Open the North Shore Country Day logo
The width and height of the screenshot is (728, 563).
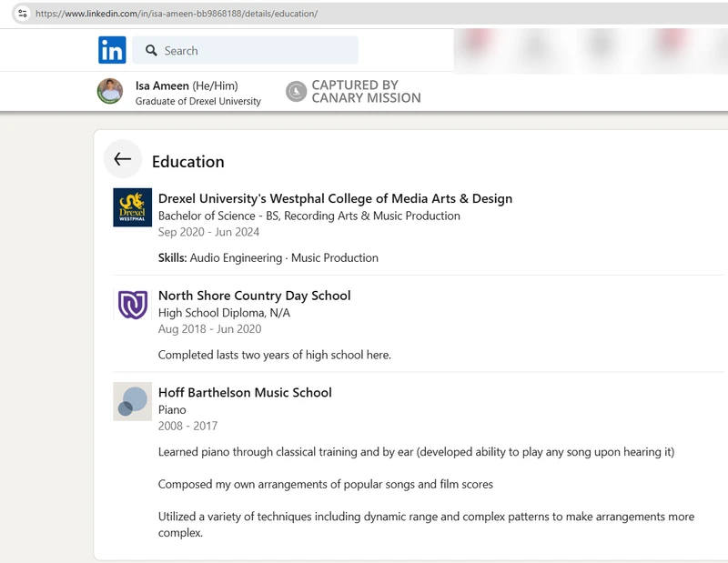click(x=132, y=305)
